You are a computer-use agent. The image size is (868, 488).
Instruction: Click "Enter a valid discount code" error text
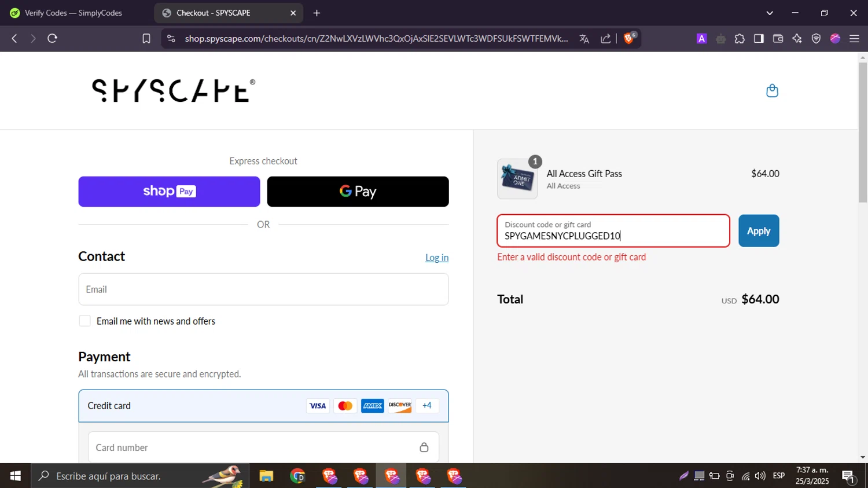[x=572, y=257]
